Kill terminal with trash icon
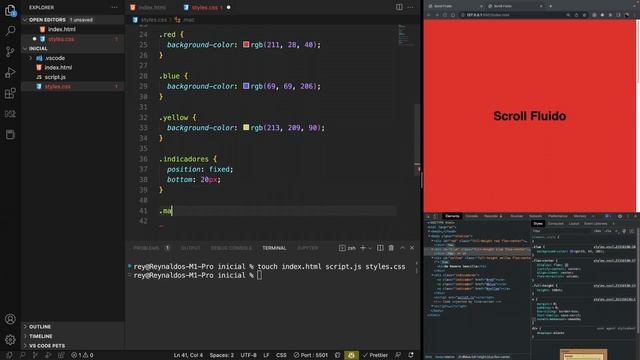This screenshot has width=640, height=360. click(391, 248)
